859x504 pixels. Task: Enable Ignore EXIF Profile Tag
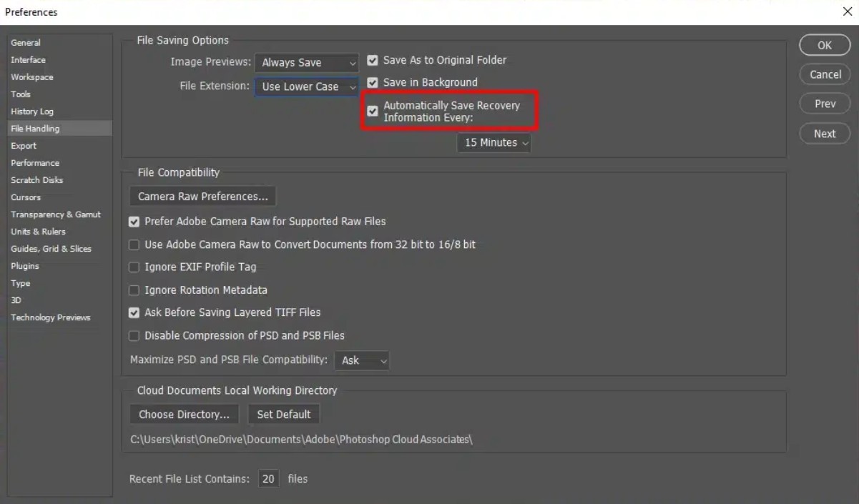(x=134, y=267)
